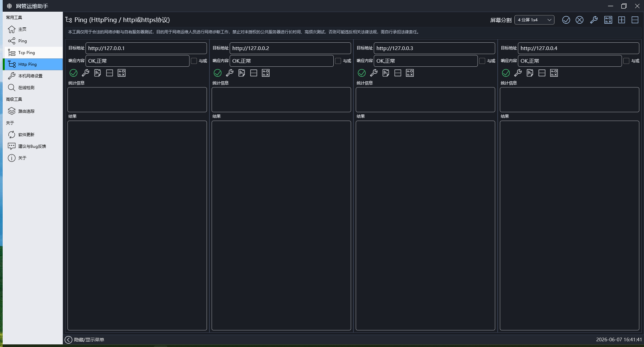Open wrench settings in the 127.0.0.2 panel
Image resolution: width=644 pixels, height=347 pixels.
(229, 73)
